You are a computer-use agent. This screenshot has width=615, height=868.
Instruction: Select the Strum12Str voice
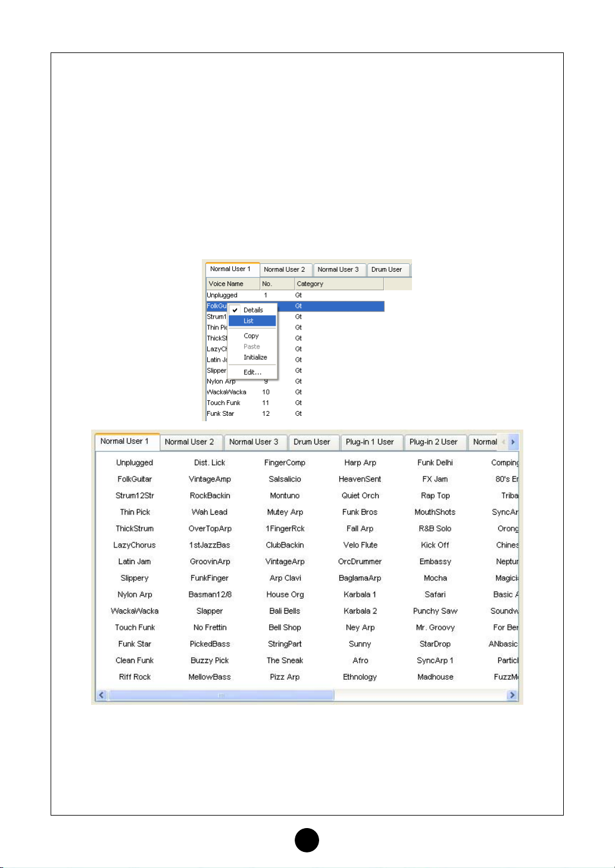click(135, 496)
